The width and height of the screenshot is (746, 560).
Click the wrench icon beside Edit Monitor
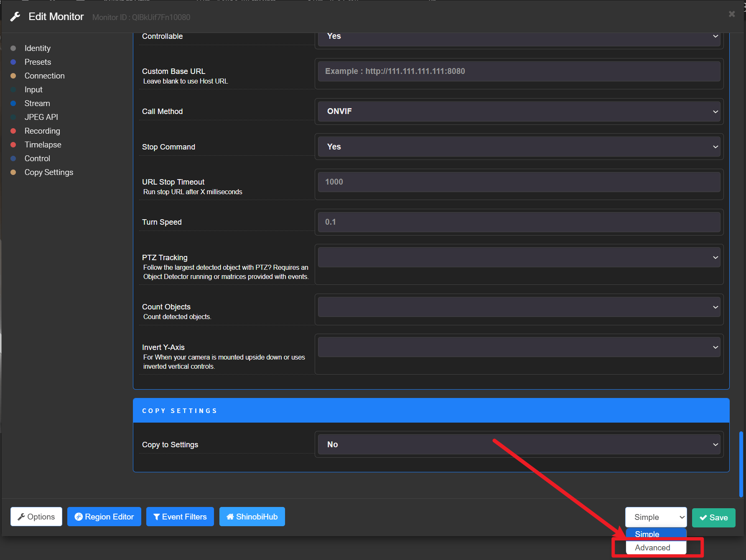(x=15, y=17)
